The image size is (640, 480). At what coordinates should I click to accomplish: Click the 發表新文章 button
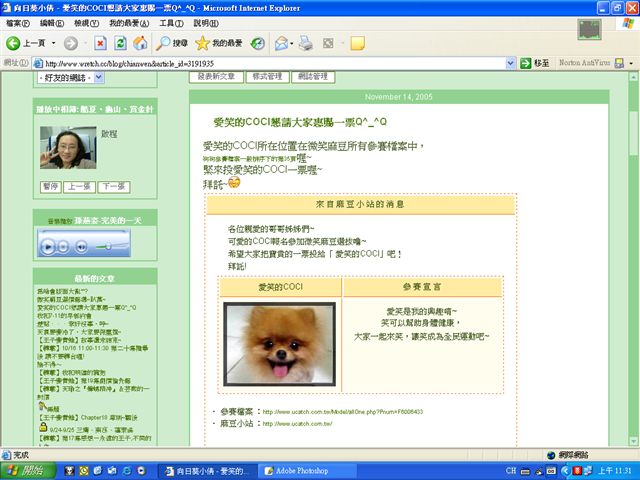click(x=216, y=77)
